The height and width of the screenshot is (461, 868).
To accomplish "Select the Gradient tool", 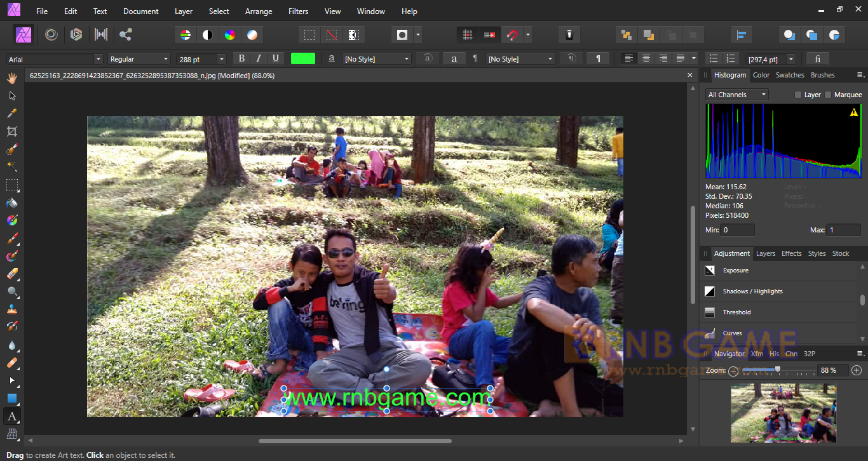I will pyautogui.click(x=12, y=221).
